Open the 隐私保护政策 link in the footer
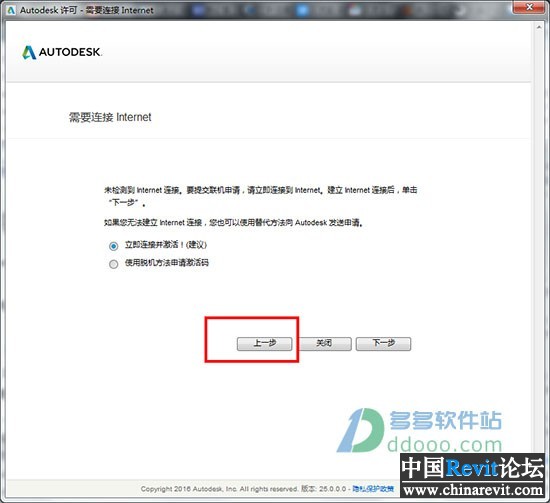Image resolution: width=550 pixels, height=503 pixels. [x=373, y=489]
